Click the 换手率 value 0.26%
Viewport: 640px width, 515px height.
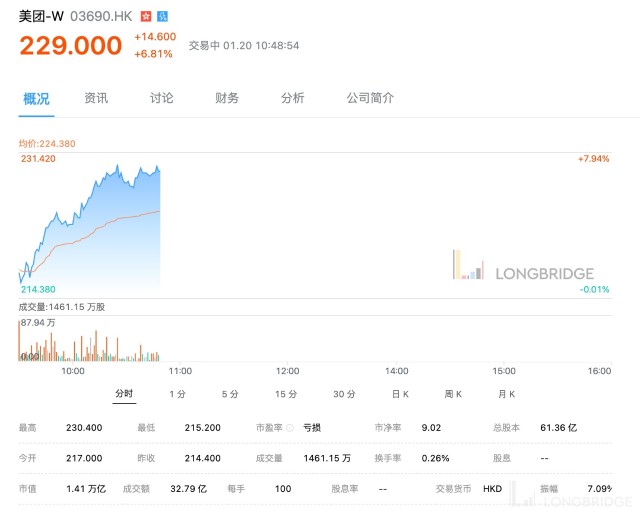[436, 458]
